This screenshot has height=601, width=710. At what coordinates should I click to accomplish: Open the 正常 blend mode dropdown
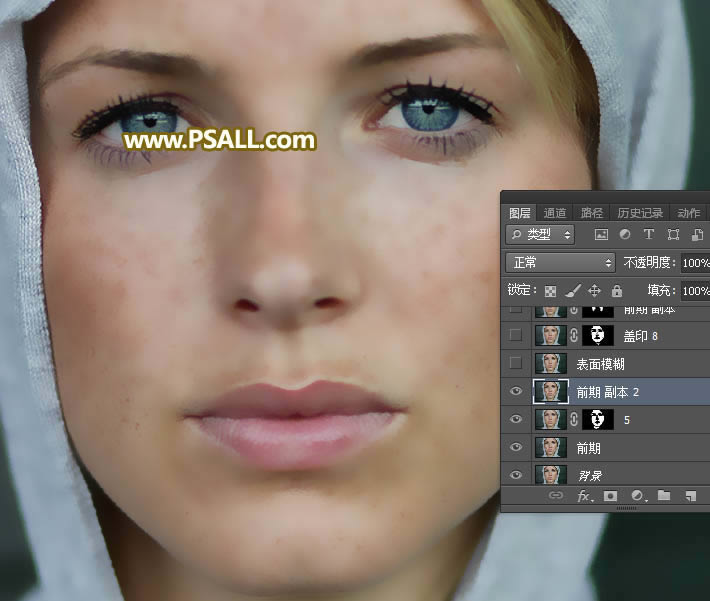561,262
